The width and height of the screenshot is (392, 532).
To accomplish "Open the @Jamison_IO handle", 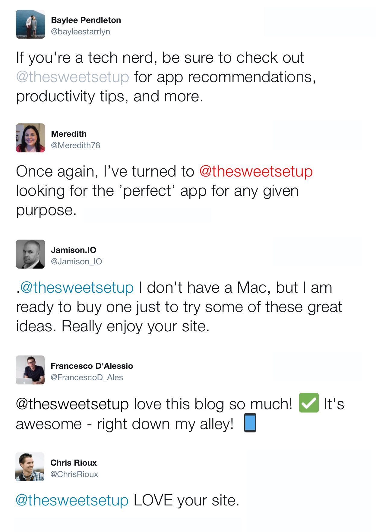I will (x=76, y=261).
